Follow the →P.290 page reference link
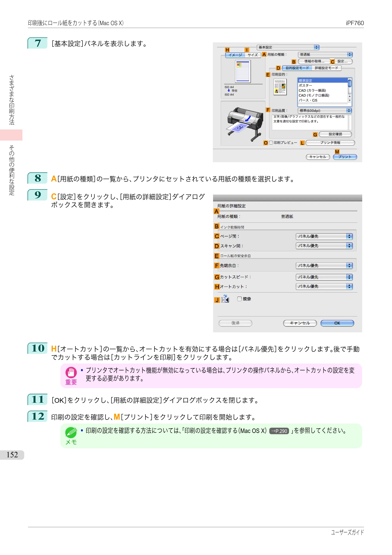 coord(279,431)
